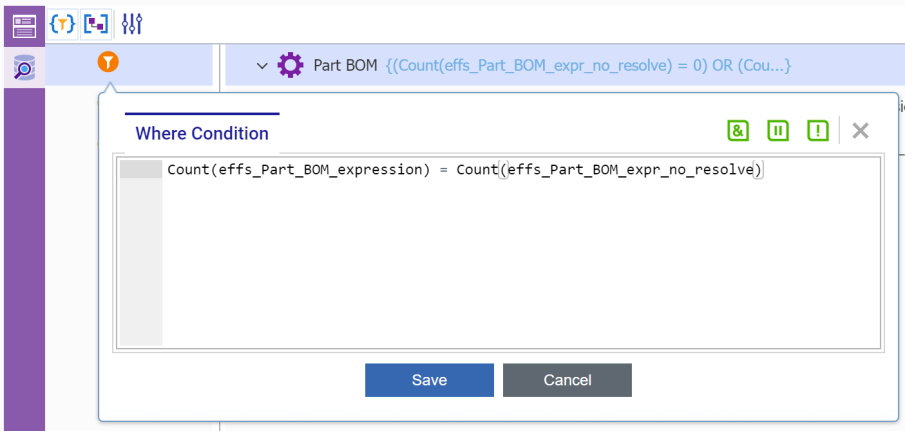Click the editor line number gutter
905x431 pixels.
click(x=141, y=252)
